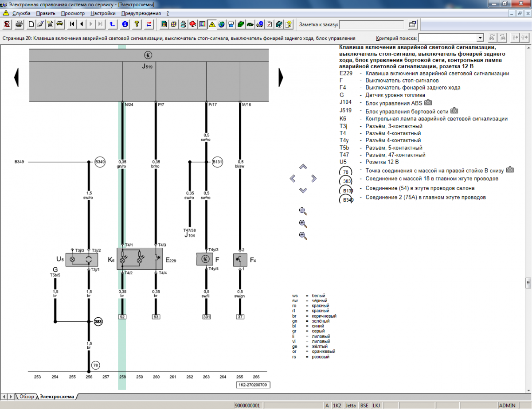Screen dimensions: 532x409
Task: Click the second binoculars search-next button
Action: (502, 37)
